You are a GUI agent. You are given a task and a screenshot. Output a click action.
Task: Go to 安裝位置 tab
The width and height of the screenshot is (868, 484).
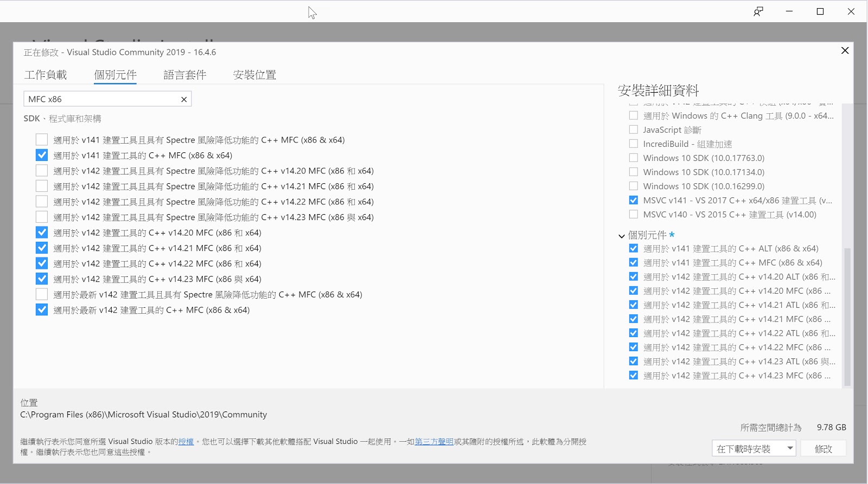(254, 75)
